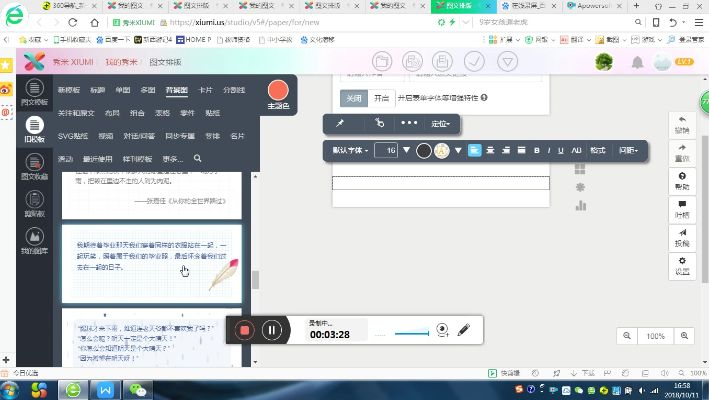Toggle the webcam icon in recorder bar

(440, 330)
